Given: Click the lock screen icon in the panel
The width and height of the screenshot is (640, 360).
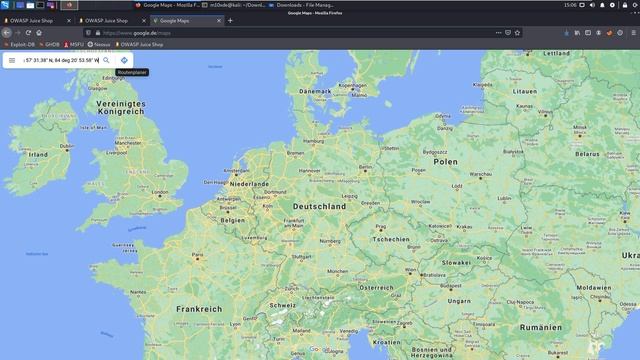Looking at the screenshot, I should (625, 5).
